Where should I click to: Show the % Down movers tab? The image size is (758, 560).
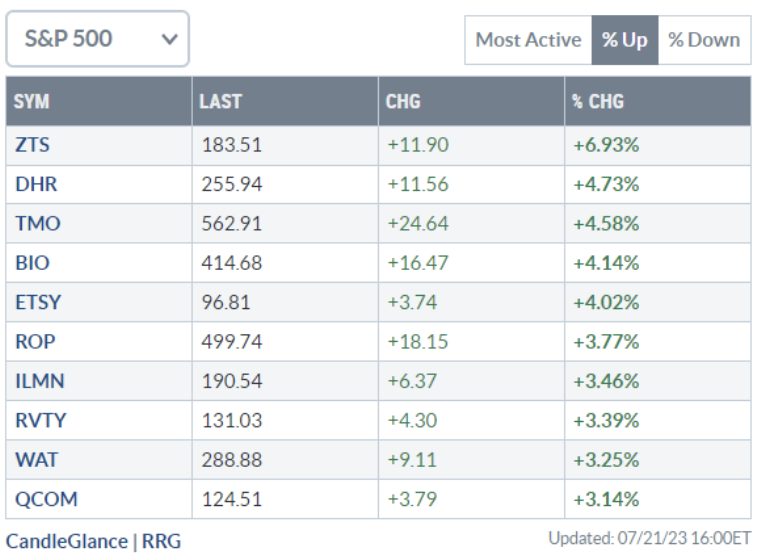pyautogui.click(x=704, y=40)
